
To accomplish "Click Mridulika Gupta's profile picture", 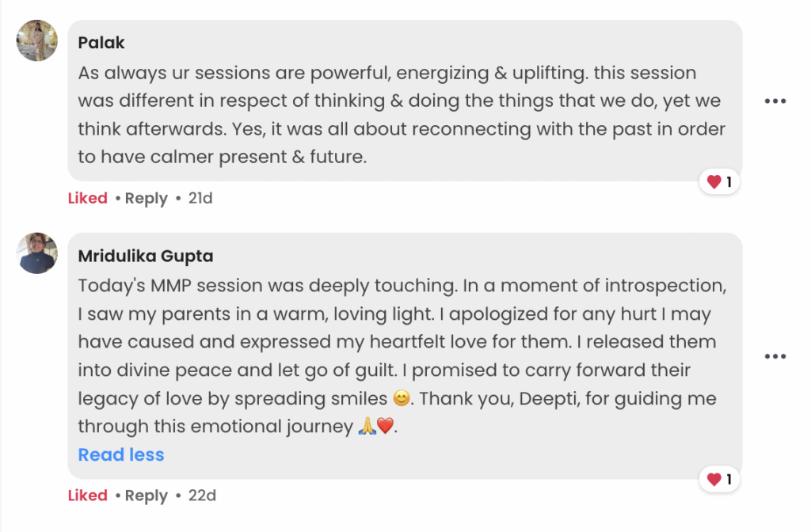I will click(36, 253).
